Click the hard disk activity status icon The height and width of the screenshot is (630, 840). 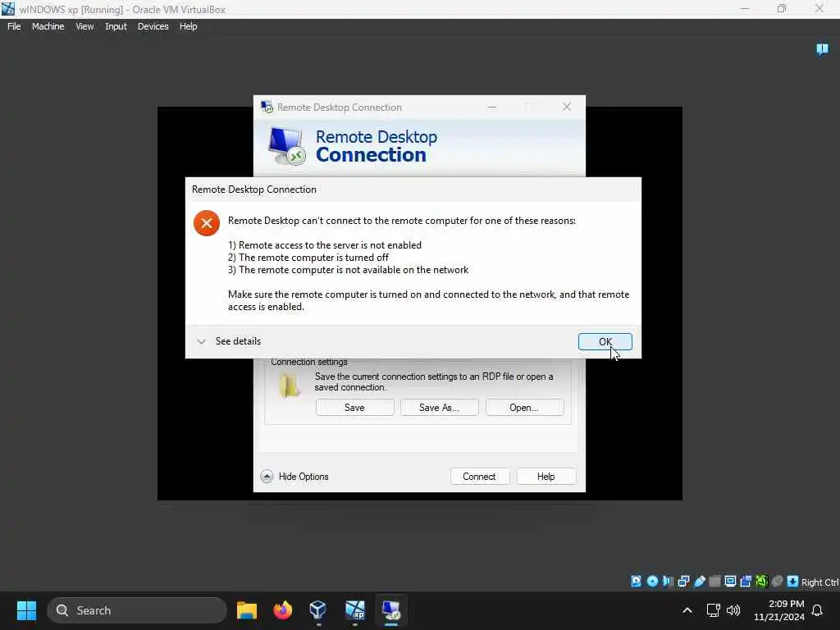pos(636,582)
